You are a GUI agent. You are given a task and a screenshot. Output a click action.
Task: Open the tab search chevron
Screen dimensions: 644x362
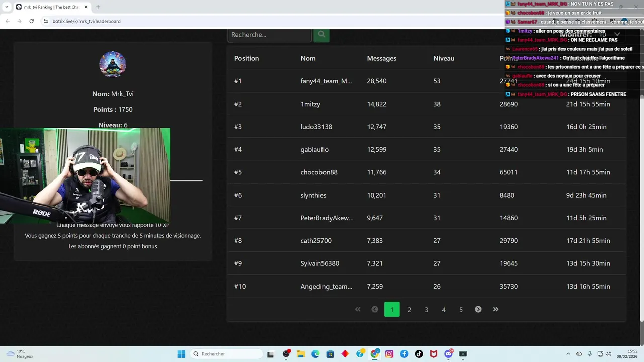tap(7, 7)
